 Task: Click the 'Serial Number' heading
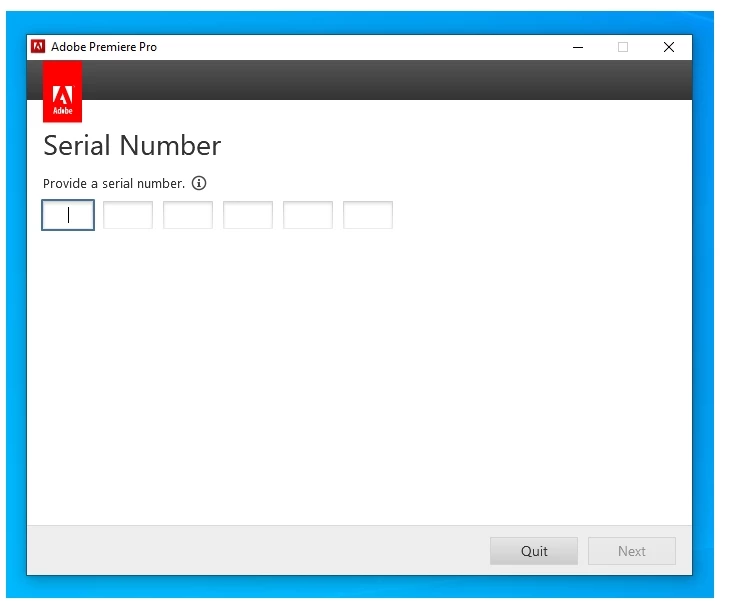[132, 146]
